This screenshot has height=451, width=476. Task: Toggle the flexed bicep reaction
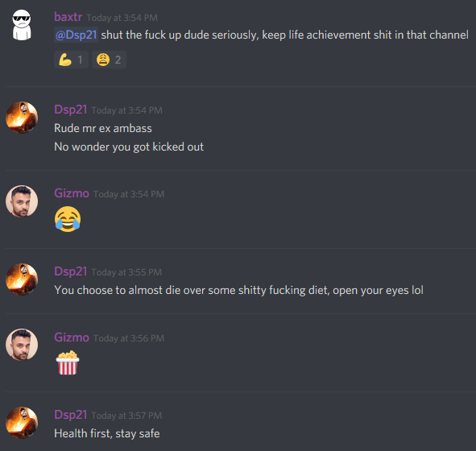[71, 60]
